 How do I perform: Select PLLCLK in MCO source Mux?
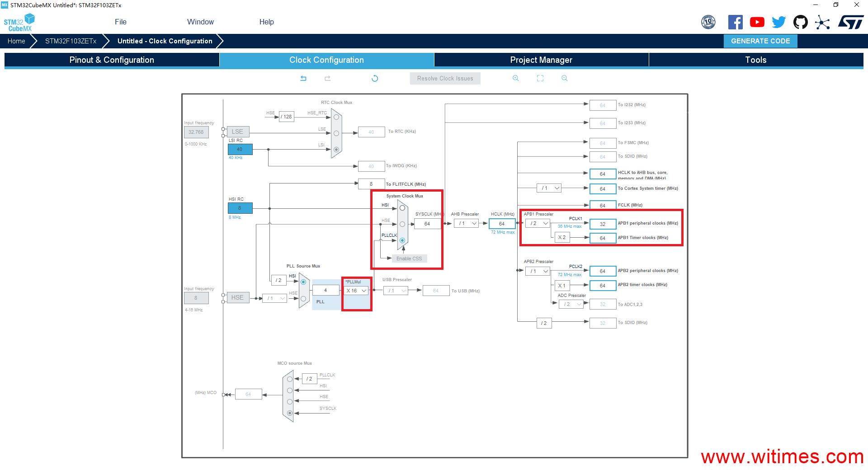tap(290, 379)
